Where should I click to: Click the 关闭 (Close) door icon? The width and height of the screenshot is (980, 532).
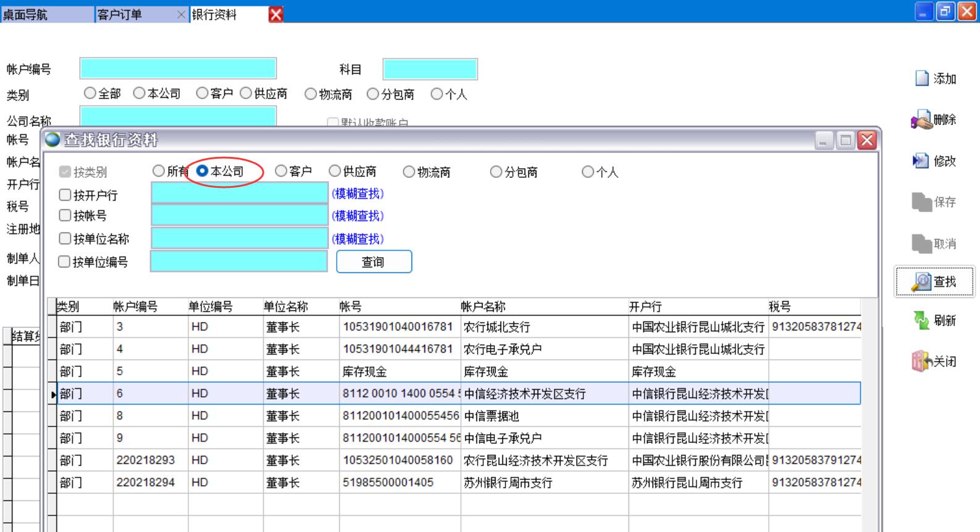tap(921, 361)
